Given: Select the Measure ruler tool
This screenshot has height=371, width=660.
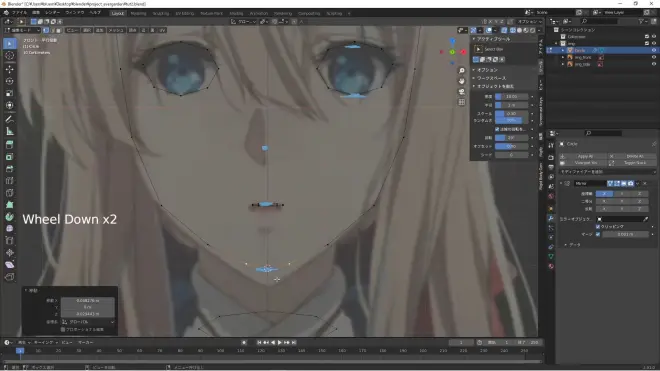Looking at the screenshot, I should [10, 131].
